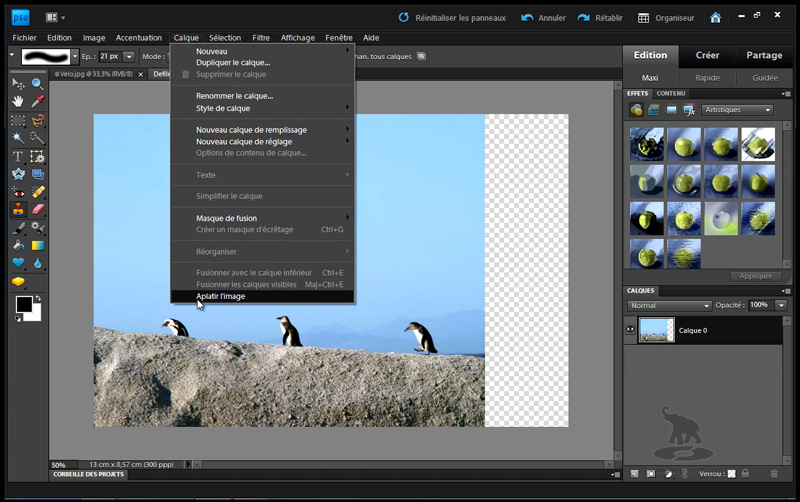This screenshot has height=502, width=800.
Task: Open the Normal blend mode dropdown
Action: tap(669, 306)
